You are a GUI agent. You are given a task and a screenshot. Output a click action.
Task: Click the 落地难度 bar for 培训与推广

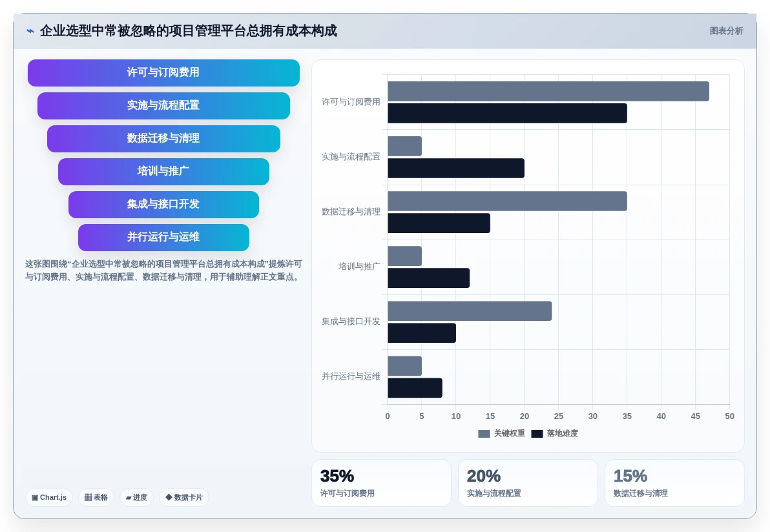click(x=429, y=278)
